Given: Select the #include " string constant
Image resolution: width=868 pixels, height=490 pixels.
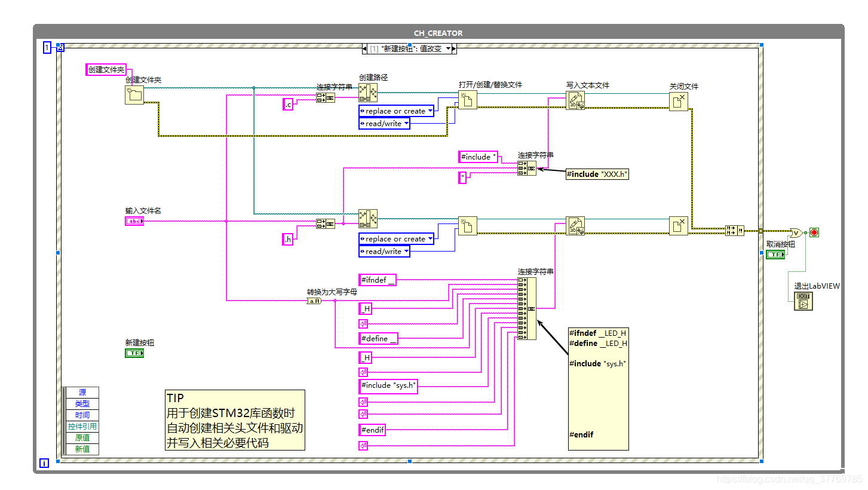Looking at the screenshot, I should pyautogui.click(x=479, y=157).
